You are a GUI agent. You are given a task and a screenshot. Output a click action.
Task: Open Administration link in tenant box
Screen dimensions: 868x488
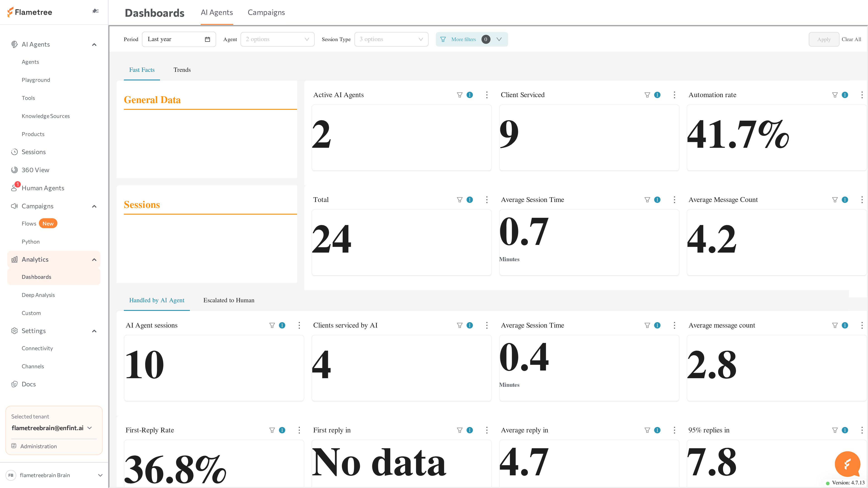coord(38,446)
